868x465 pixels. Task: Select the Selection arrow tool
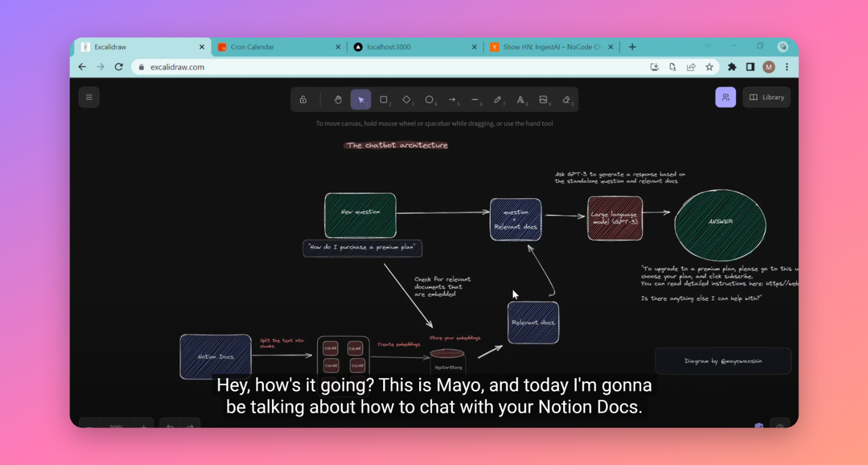(361, 100)
